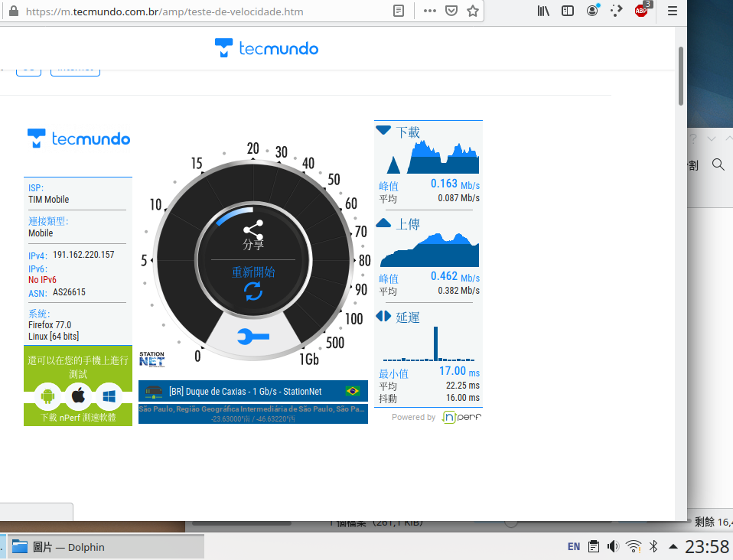Click the page vertical scrollbar thumb
This screenshot has width=733, height=560.
point(681,77)
